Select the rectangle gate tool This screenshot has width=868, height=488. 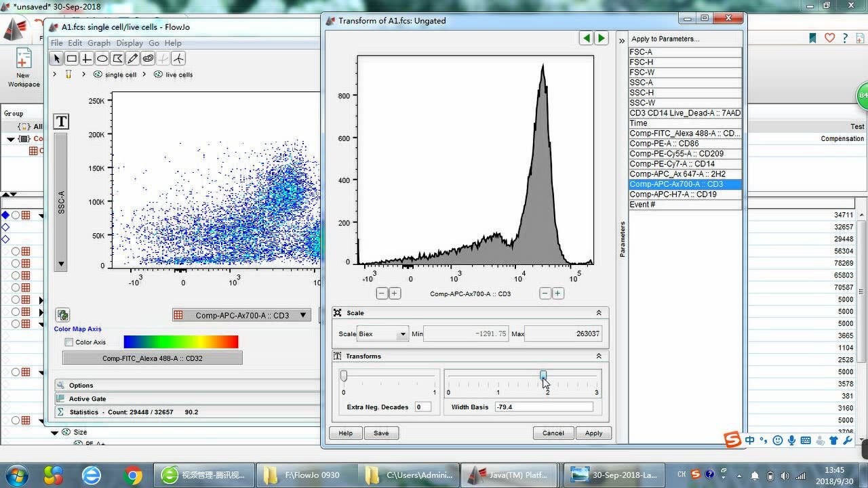pyautogui.click(x=71, y=58)
